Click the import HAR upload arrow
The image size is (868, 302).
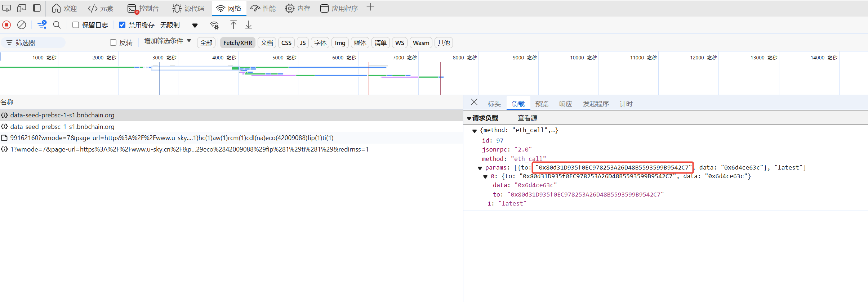tap(233, 25)
